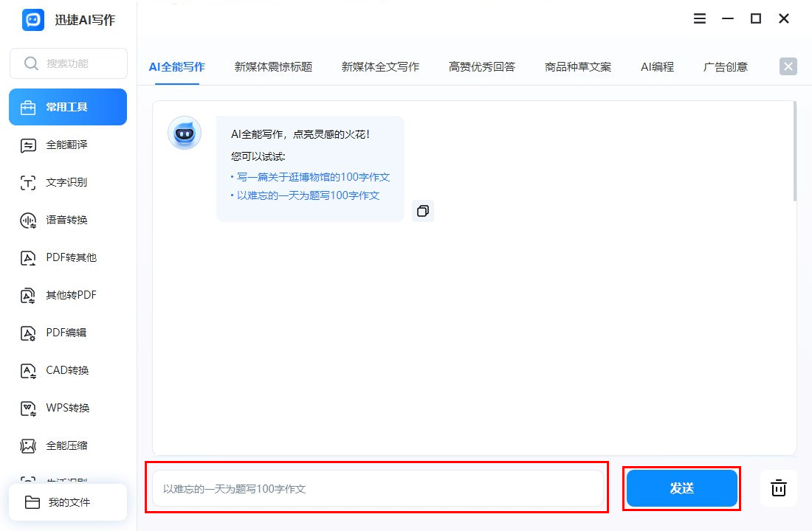Open the hamburger menu in the title bar
812x531 pixels.
(700, 18)
